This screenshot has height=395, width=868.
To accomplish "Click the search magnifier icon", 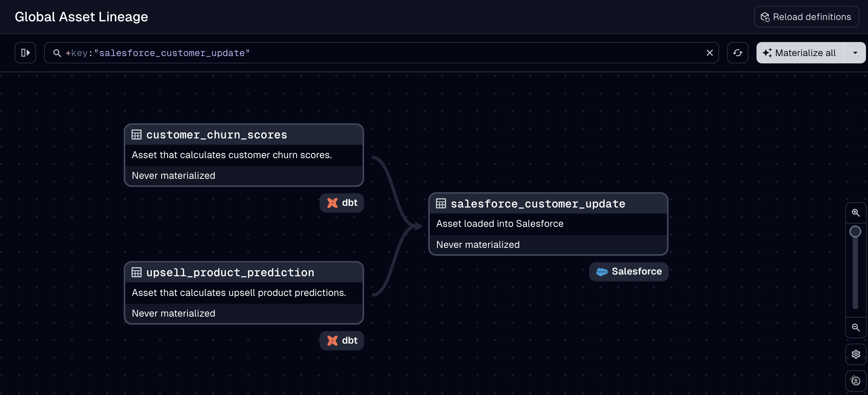I will [57, 53].
